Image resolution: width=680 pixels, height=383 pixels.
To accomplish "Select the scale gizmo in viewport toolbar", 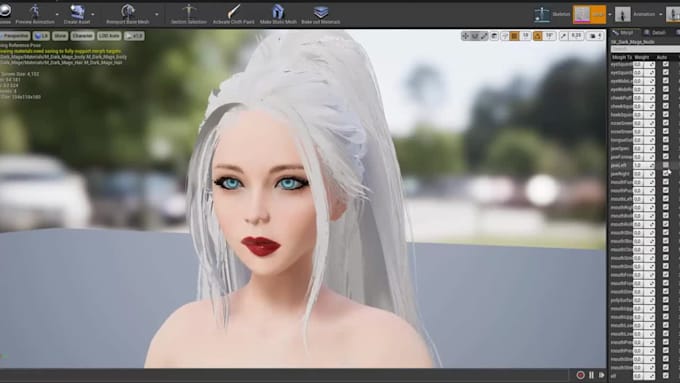I will [484, 36].
